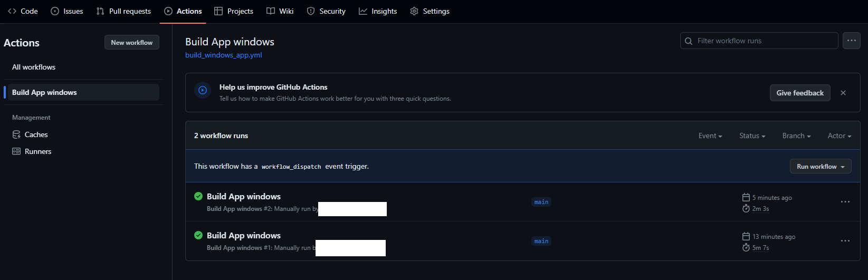Select the Actions tab
Image resolution: width=868 pixels, height=280 pixels.
[183, 11]
